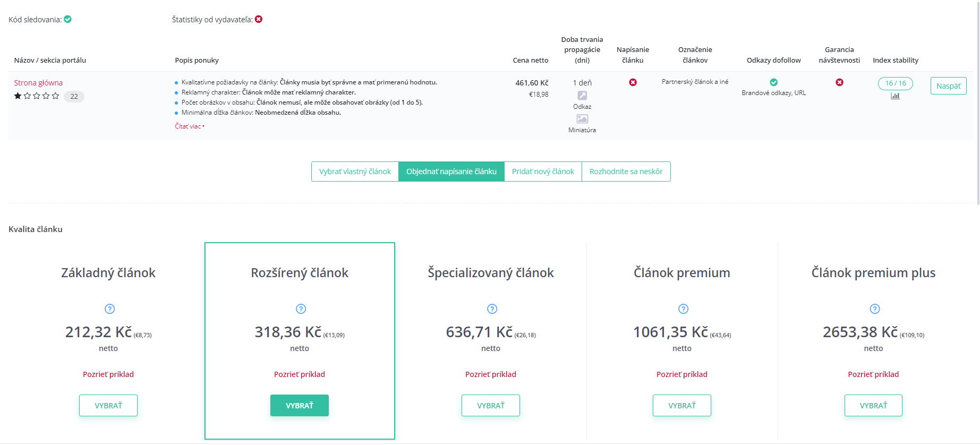This screenshot has width=980, height=445.
Task: Choose Článok premium plus VYBRAŤ button
Action: coord(873,406)
